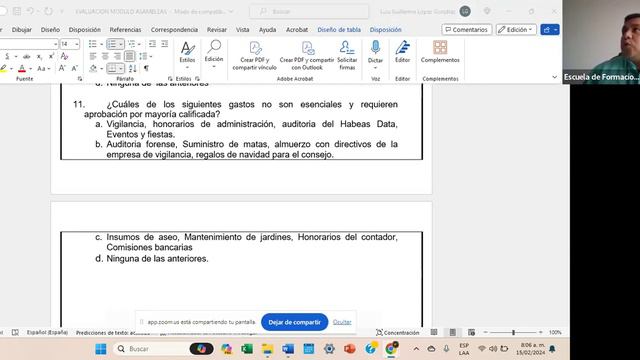Switch to the Diseño de tabla tab
The image size is (640, 360).
tap(339, 30)
